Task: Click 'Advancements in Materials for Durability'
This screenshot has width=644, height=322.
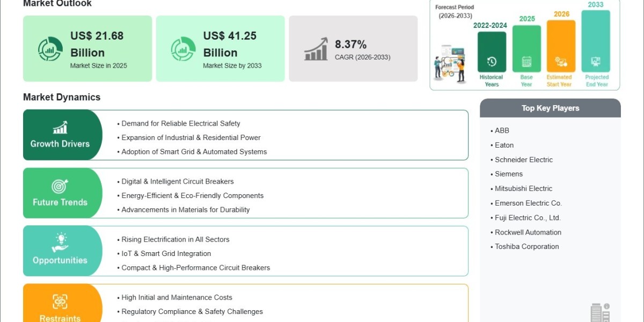Action: 186,210
